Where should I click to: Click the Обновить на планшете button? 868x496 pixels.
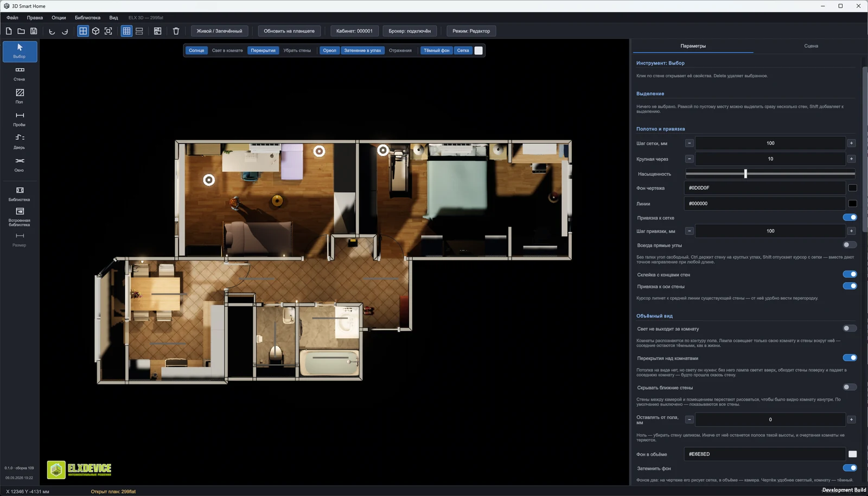tap(289, 31)
